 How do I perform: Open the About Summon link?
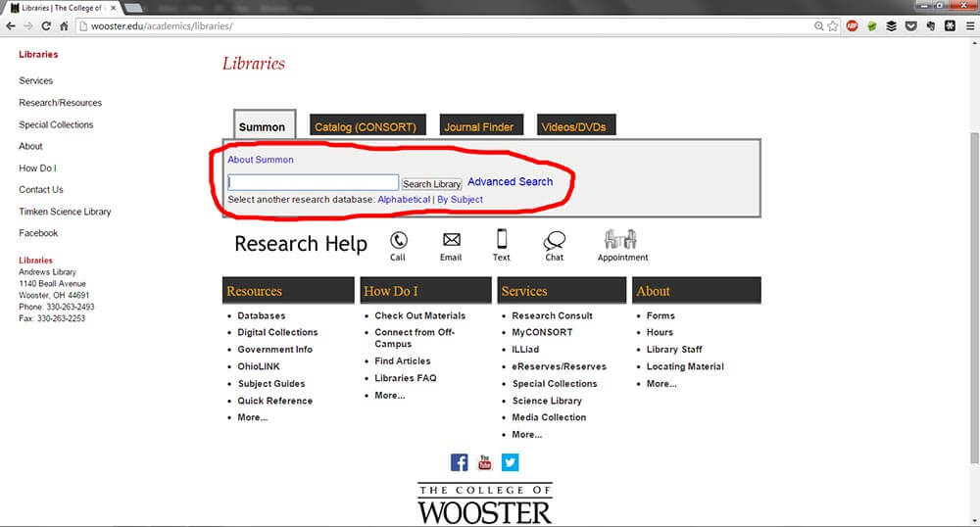(x=261, y=160)
